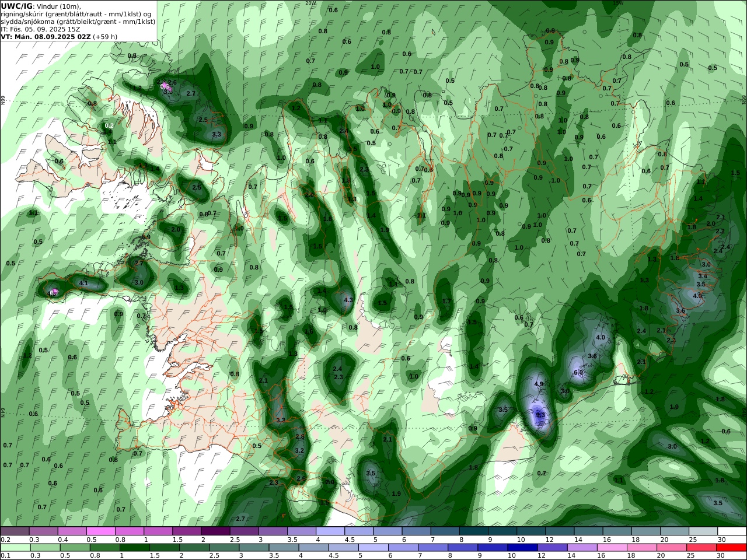This screenshot has height=560, width=747.
Task: Click the dark teal upper swatch labeled 8
Action: tap(474, 531)
